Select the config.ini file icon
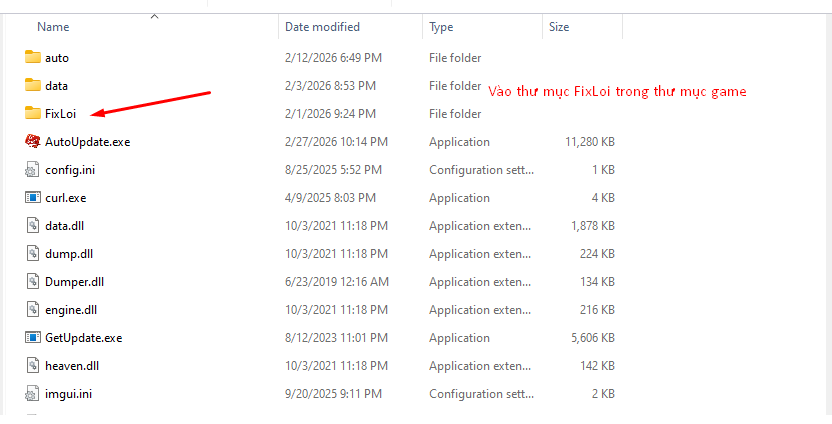Viewport: 832px width, 424px height. pyautogui.click(x=32, y=169)
